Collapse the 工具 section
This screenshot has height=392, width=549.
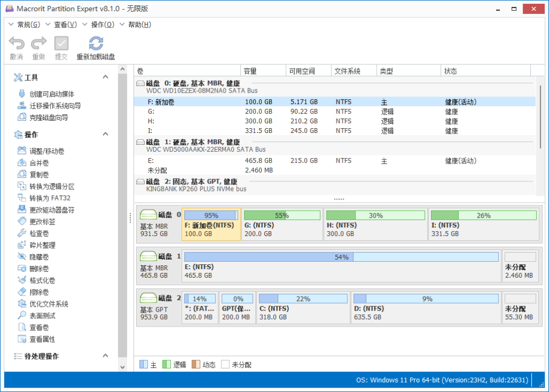click(x=106, y=77)
